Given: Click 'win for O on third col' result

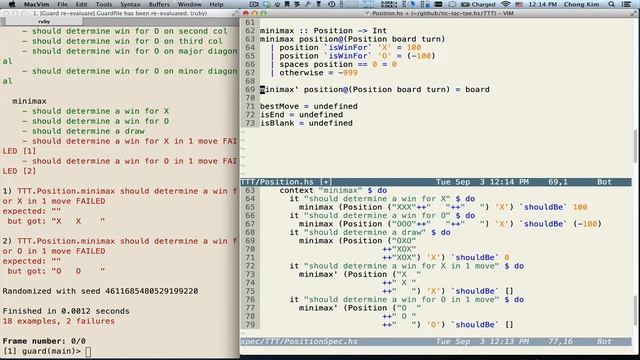Looking at the screenshot, I should 122,41.
